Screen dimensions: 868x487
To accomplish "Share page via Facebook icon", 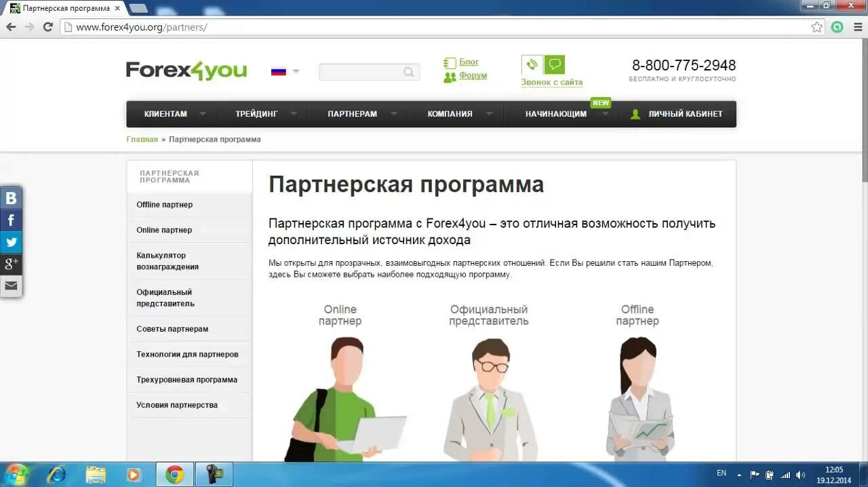I will [11, 220].
